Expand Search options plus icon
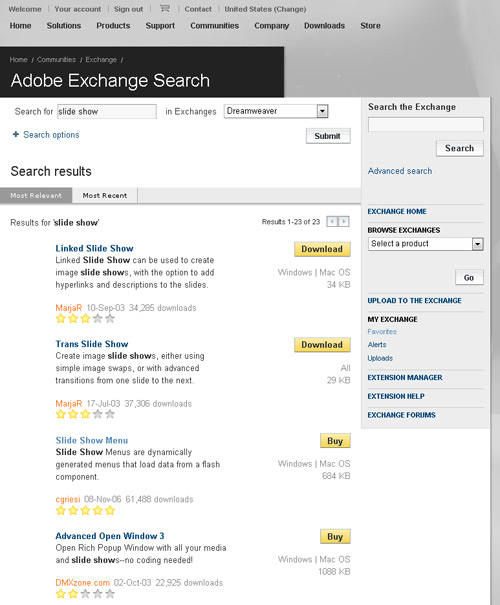The width and height of the screenshot is (500, 605). (16, 134)
